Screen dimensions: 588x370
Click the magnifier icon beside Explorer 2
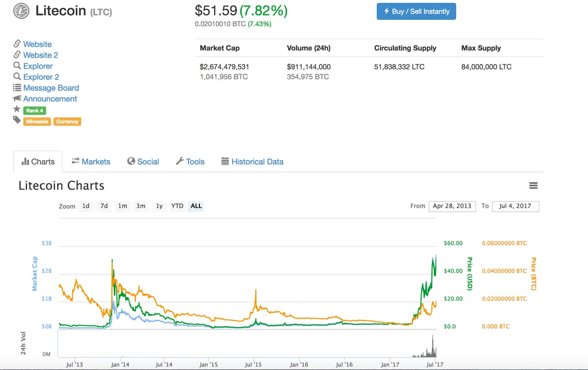(17, 77)
